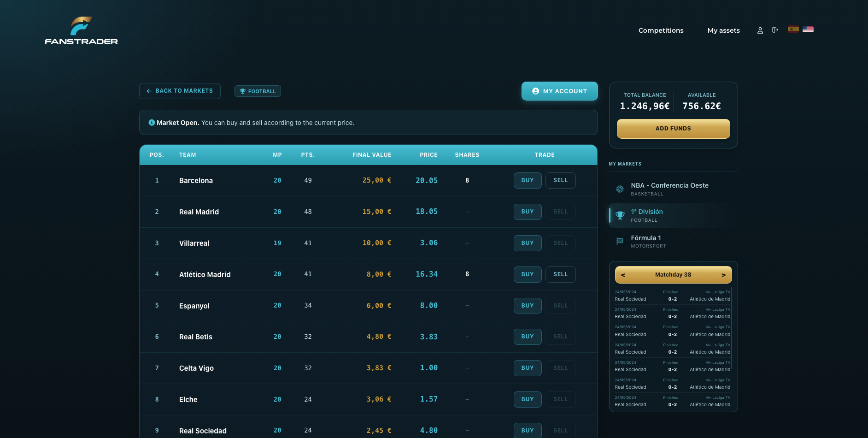Click the Espanyol team name

(x=194, y=306)
